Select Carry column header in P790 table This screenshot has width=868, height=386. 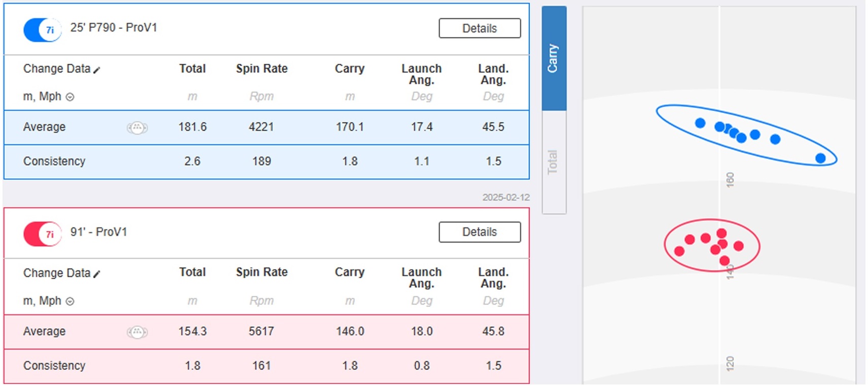[x=350, y=68]
